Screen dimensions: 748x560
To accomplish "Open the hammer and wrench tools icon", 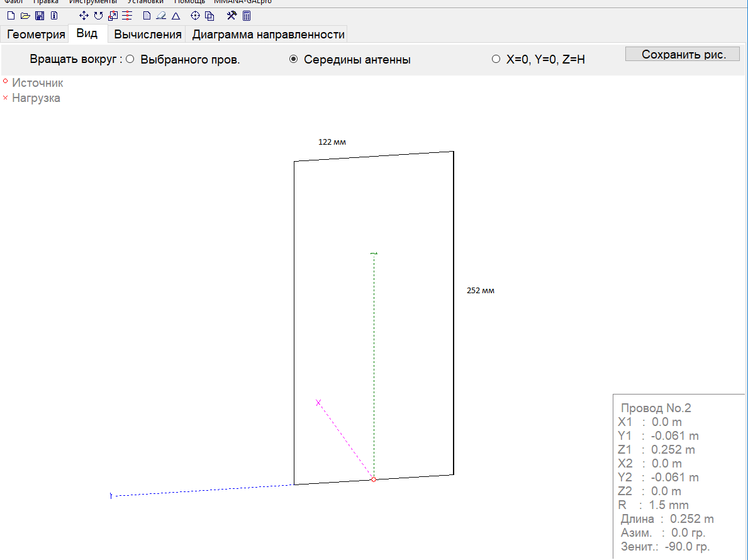I will 232,16.
